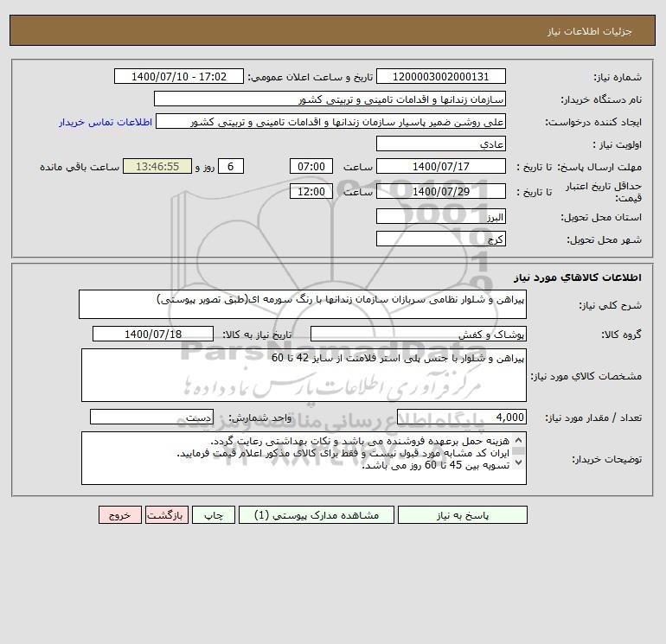The height and width of the screenshot is (644, 666).
Task: Click the general need description text box
Action: click(x=303, y=304)
